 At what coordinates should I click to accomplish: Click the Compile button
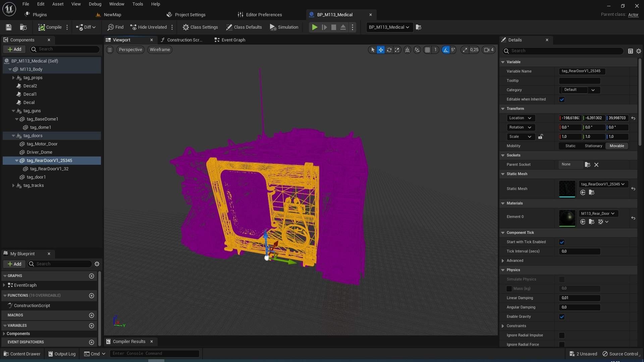(50, 27)
